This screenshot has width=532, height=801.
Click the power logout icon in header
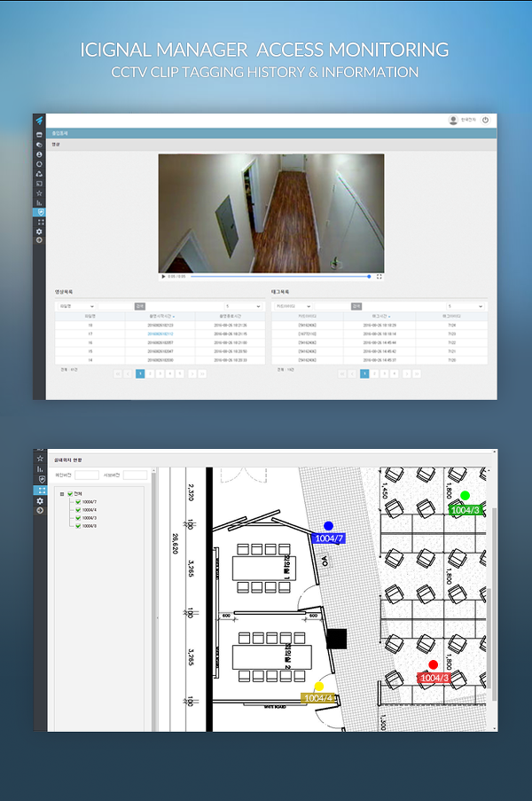(x=485, y=120)
